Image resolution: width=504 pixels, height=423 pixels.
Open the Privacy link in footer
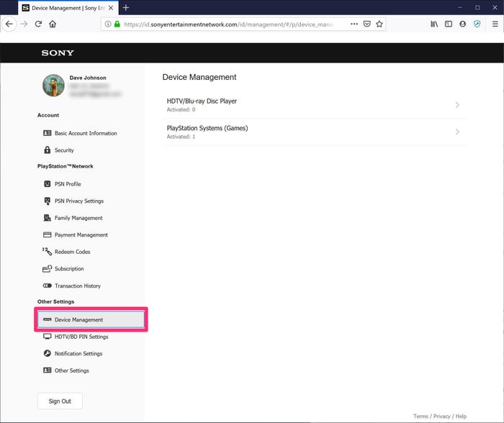pos(441,417)
